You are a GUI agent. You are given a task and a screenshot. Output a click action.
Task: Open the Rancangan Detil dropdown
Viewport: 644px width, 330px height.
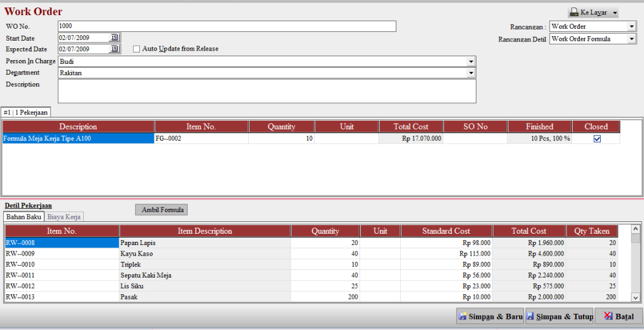pyautogui.click(x=631, y=39)
